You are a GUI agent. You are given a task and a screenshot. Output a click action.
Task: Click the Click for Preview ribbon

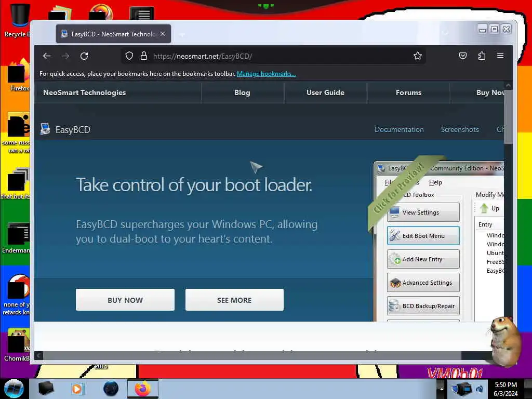pyautogui.click(x=398, y=189)
